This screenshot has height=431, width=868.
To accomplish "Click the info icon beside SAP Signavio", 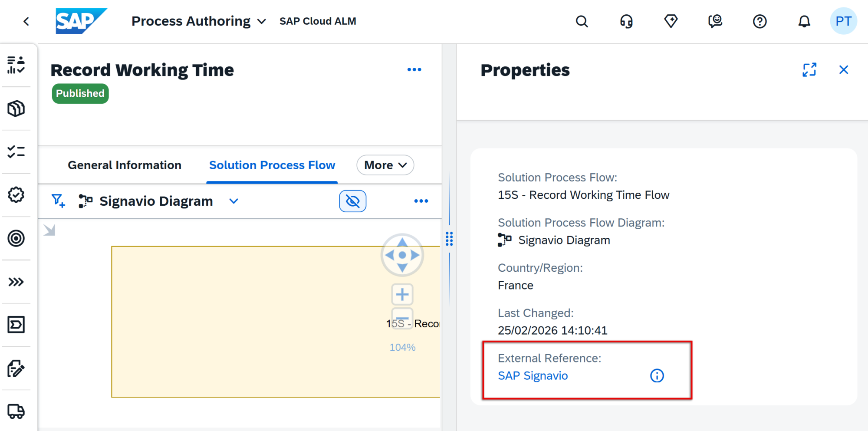I will point(657,375).
